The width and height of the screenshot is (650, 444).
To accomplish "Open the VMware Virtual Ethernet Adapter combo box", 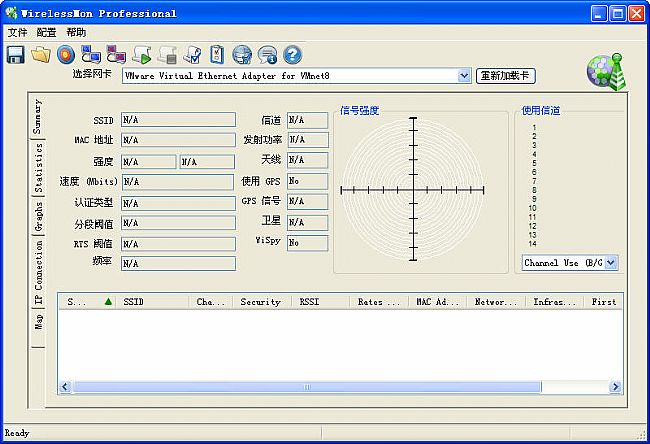I will [296, 76].
